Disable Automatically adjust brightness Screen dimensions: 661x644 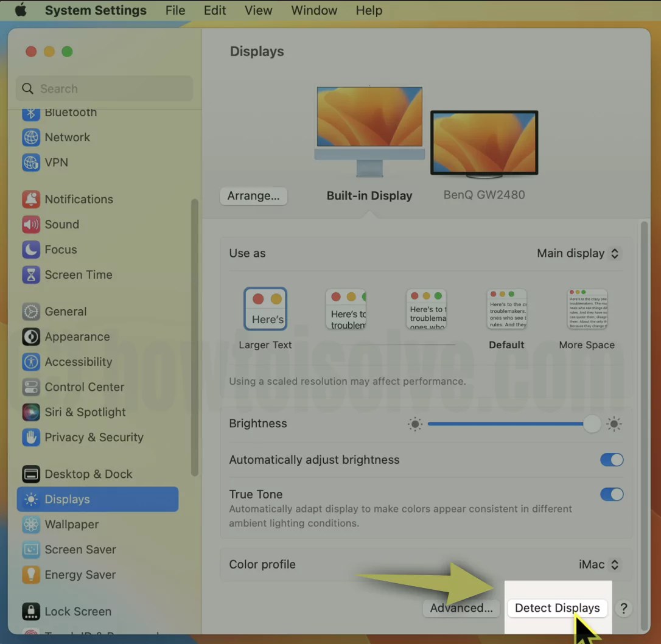612,460
